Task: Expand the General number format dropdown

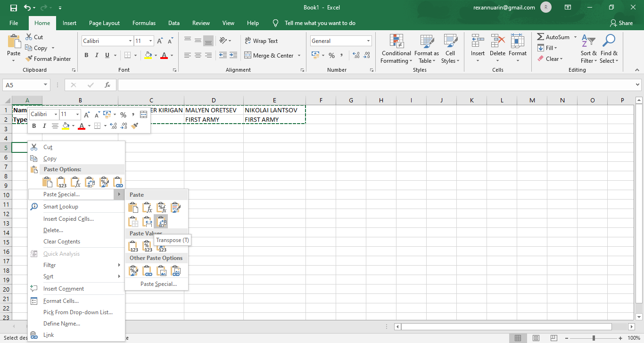Action: click(x=368, y=41)
